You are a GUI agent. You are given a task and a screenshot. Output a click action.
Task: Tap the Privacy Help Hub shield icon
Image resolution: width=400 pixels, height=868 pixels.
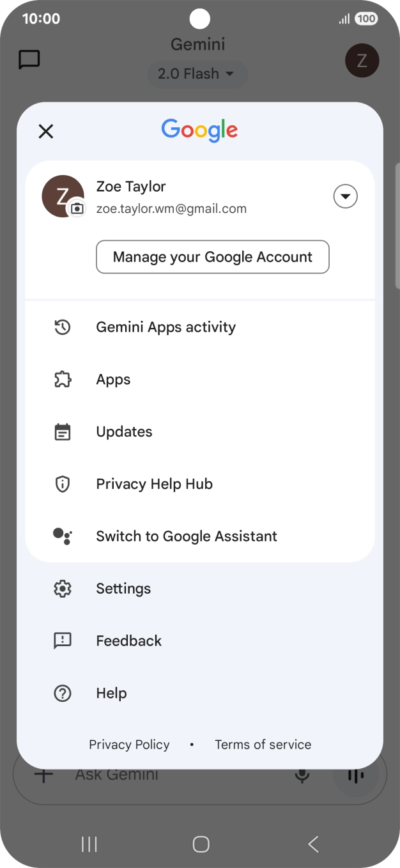point(62,484)
